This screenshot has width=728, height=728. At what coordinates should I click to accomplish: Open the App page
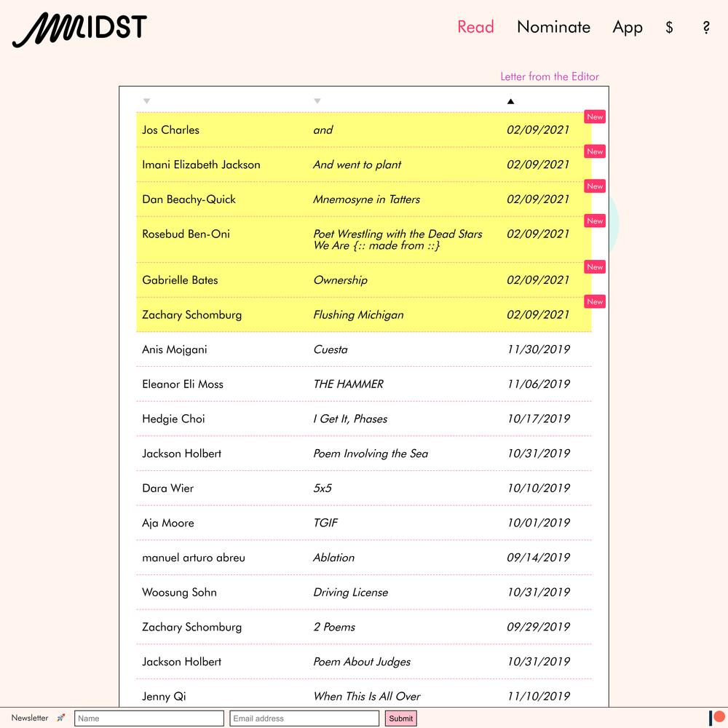pos(628,28)
